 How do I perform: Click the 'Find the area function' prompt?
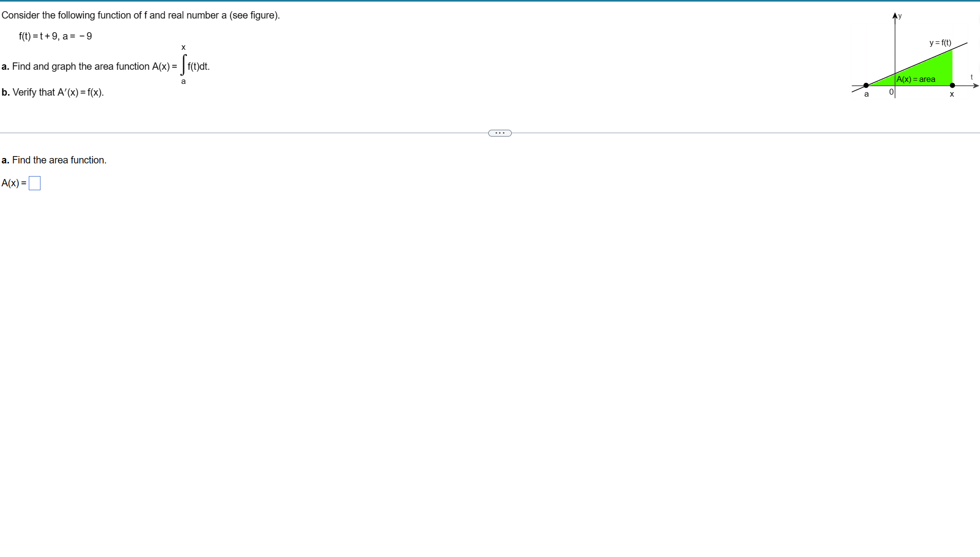(x=59, y=160)
